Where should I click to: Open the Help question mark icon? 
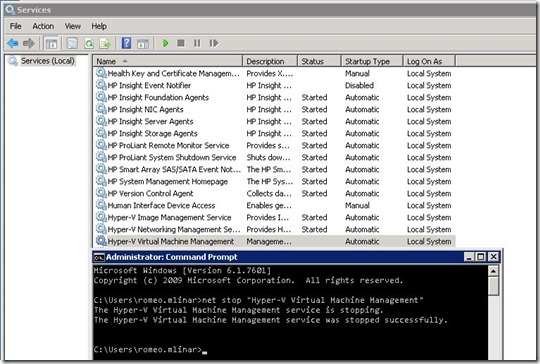[x=126, y=43]
